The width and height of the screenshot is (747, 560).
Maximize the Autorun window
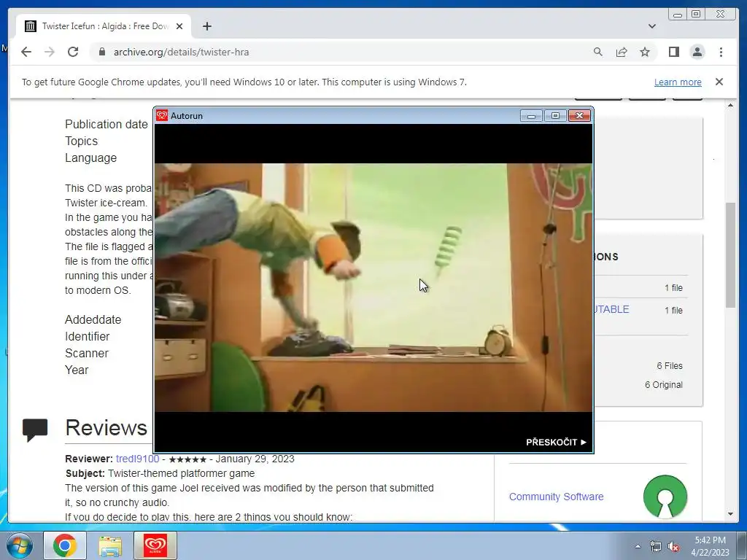[555, 116]
